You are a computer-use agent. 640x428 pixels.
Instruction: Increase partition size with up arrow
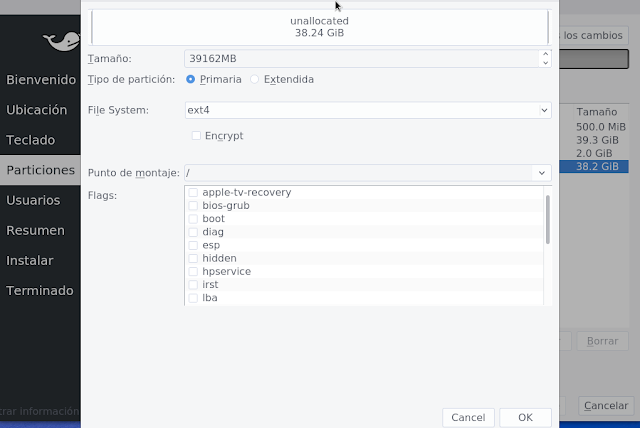(x=545, y=54)
